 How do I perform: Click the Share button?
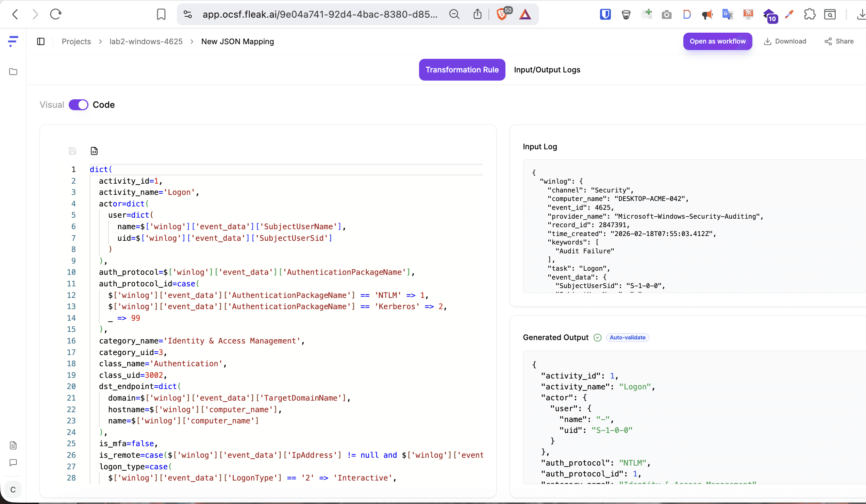click(x=838, y=41)
